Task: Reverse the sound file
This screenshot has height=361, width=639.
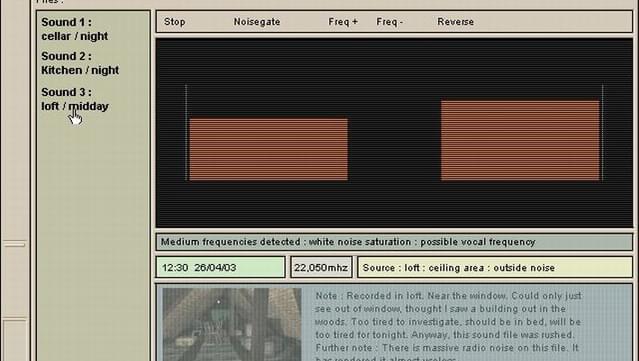Action: click(455, 22)
